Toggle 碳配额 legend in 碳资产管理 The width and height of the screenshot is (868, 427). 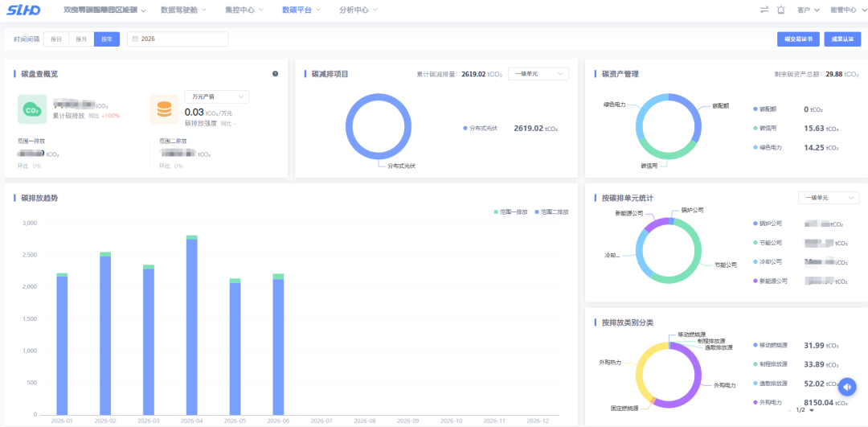pyautogui.click(x=765, y=109)
